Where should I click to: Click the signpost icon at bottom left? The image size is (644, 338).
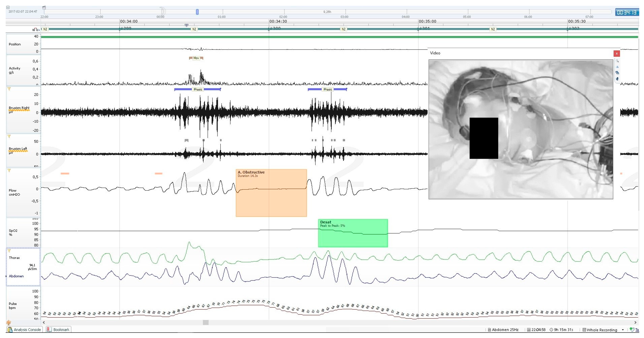(x=8, y=323)
